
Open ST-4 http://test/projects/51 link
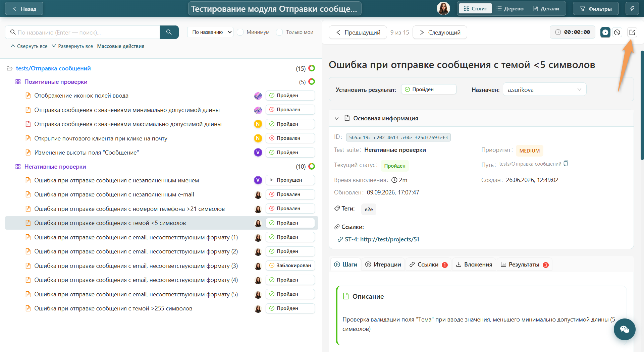point(382,239)
